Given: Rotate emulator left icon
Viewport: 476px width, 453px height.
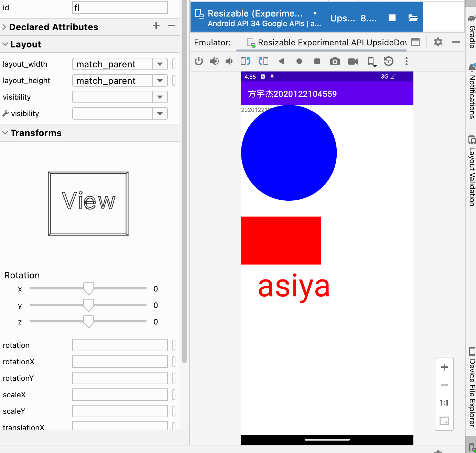Looking at the screenshot, I should tap(246, 61).
